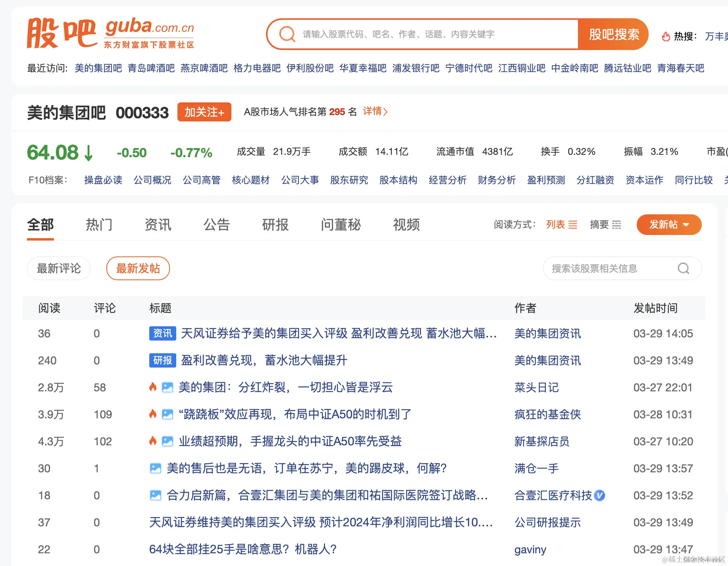Open author 菜头日记 profile
This screenshot has height=566, width=728.
[537, 387]
